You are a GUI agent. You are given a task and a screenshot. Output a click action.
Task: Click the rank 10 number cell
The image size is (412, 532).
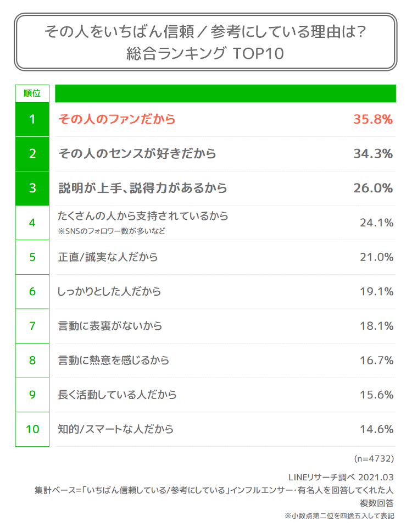[x=32, y=429]
